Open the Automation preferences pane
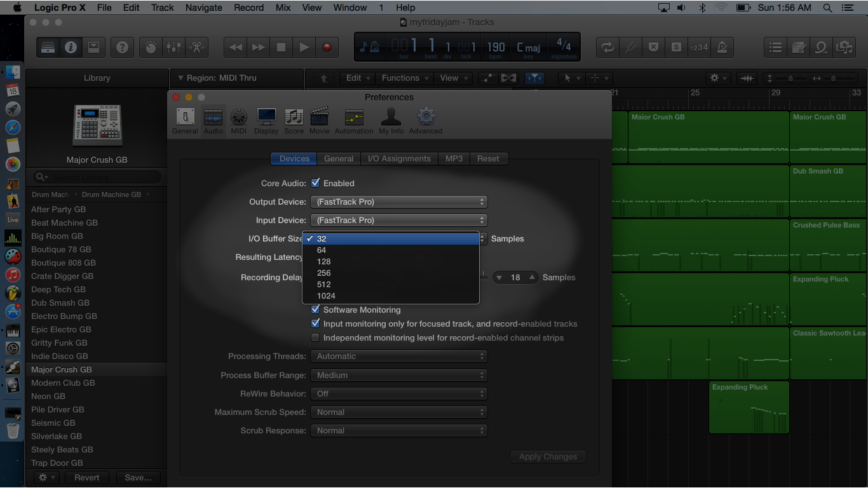This screenshot has height=488, width=868. coord(353,120)
